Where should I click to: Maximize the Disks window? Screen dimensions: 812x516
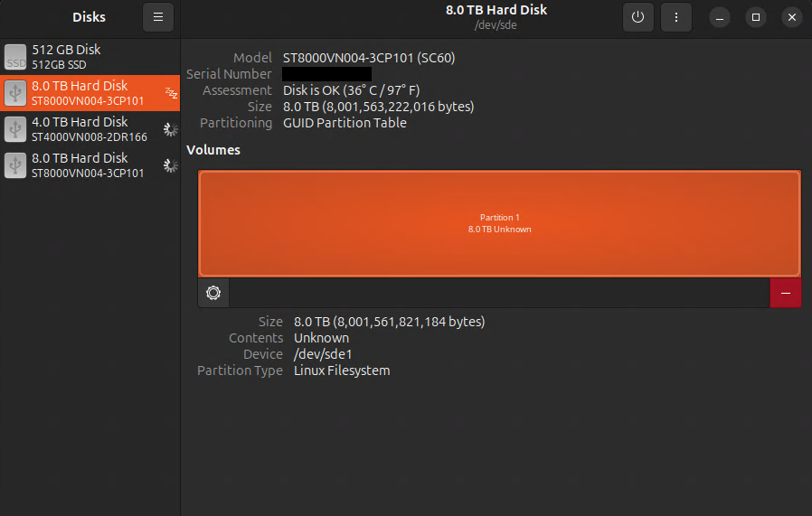click(756, 17)
